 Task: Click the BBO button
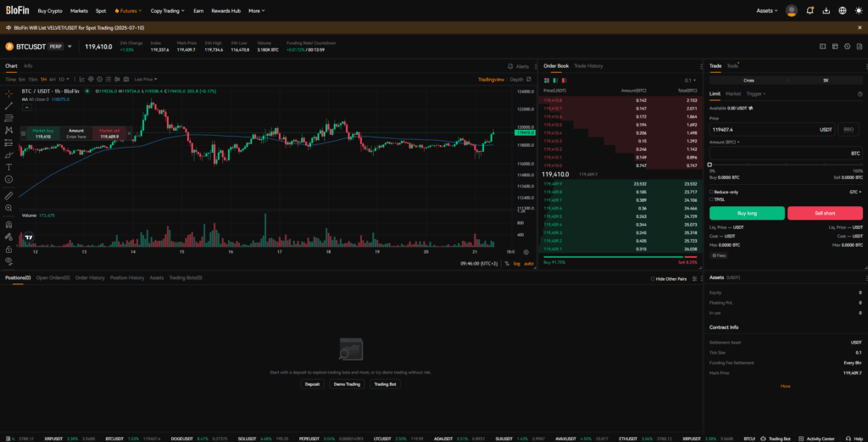coord(848,130)
